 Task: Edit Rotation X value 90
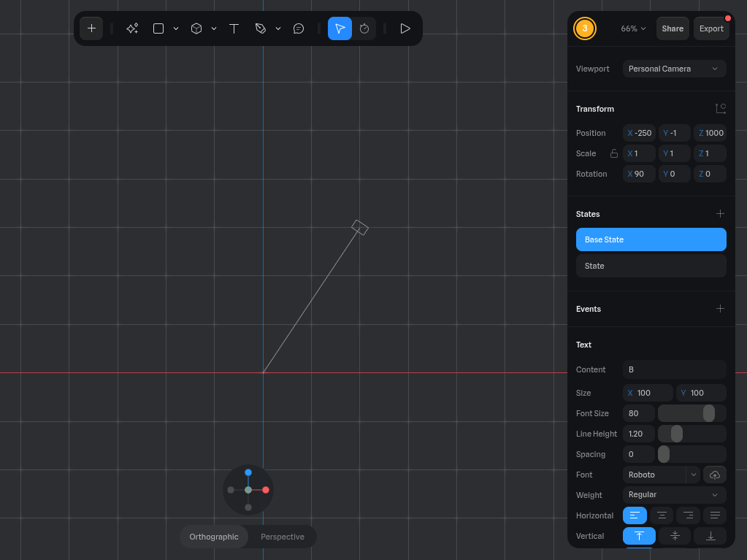click(639, 174)
